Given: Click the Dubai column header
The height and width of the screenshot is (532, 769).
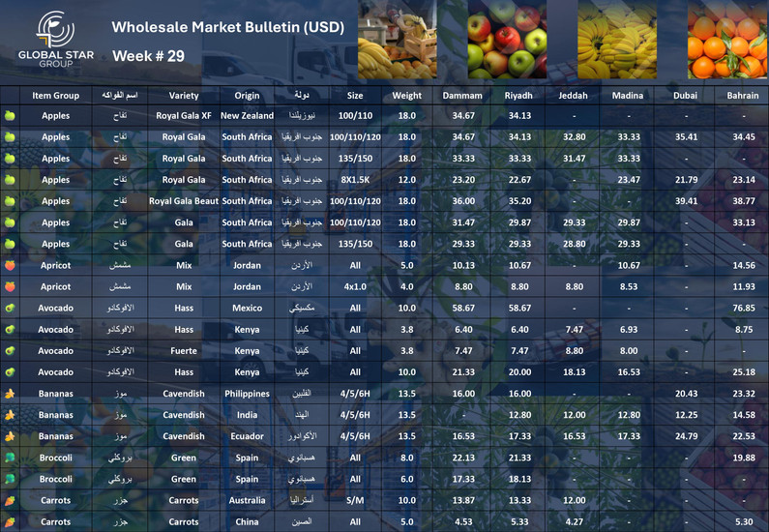Looking at the screenshot, I should tap(685, 96).
